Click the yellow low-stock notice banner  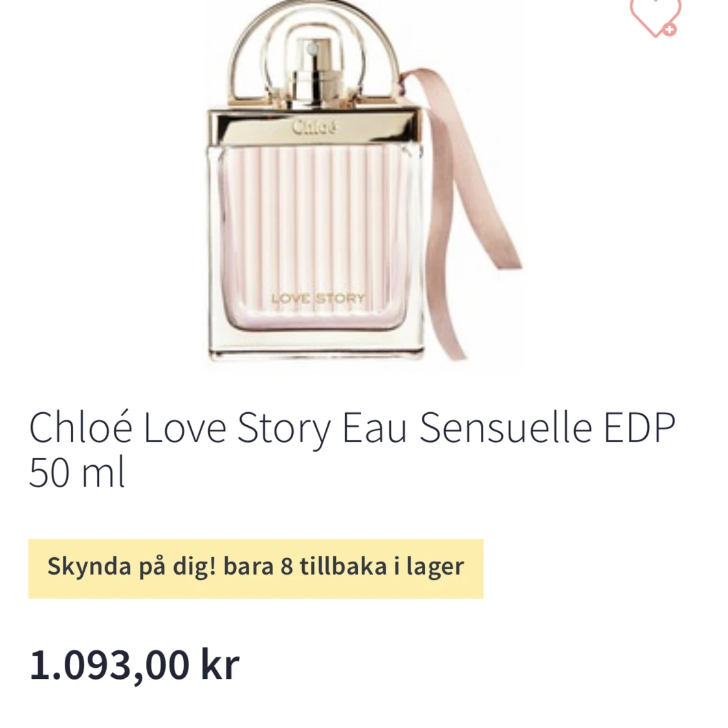(256, 568)
